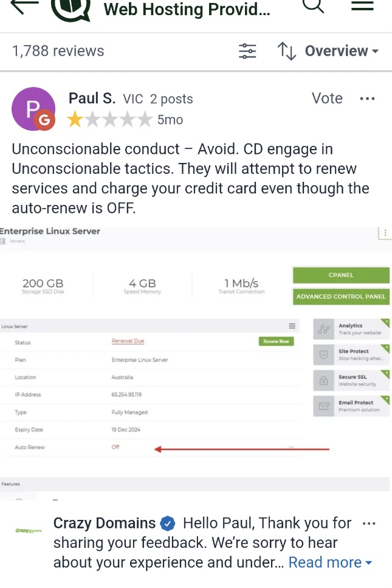Click the Renew Now button
The height and width of the screenshot is (588, 392).
click(x=276, y=341)
